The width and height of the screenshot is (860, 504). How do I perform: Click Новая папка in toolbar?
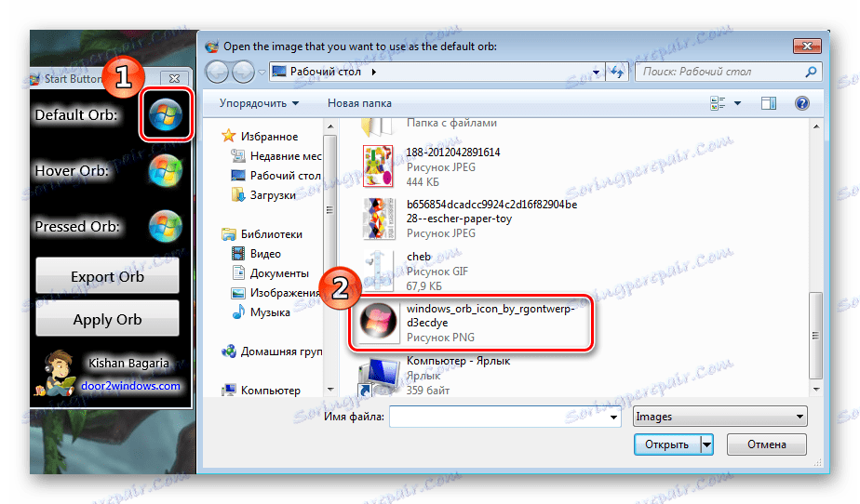[359, 103]
